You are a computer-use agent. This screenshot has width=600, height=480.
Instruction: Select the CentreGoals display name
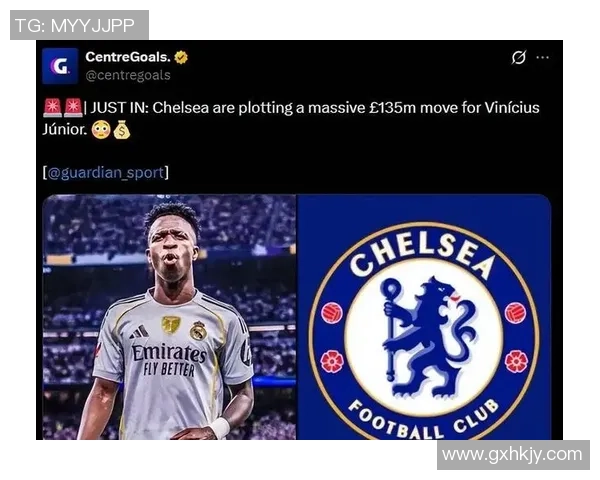pyautogui.click(x=128, y=57)
